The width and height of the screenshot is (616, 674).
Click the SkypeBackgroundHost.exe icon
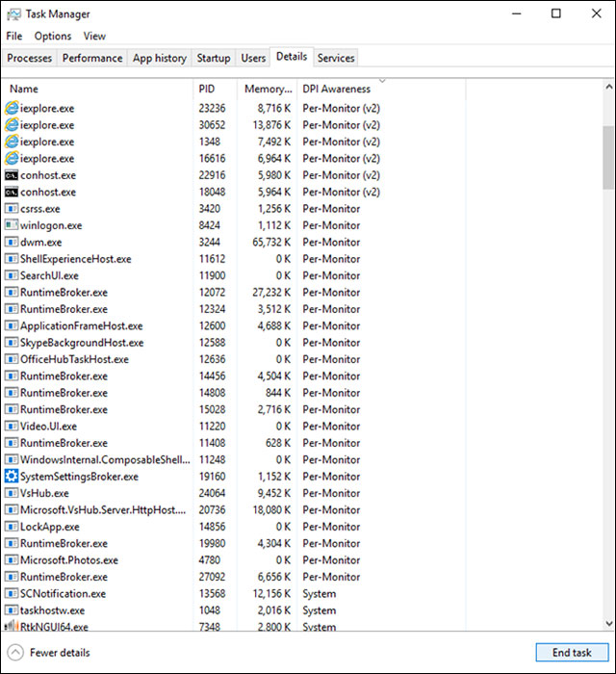point(12,343)
